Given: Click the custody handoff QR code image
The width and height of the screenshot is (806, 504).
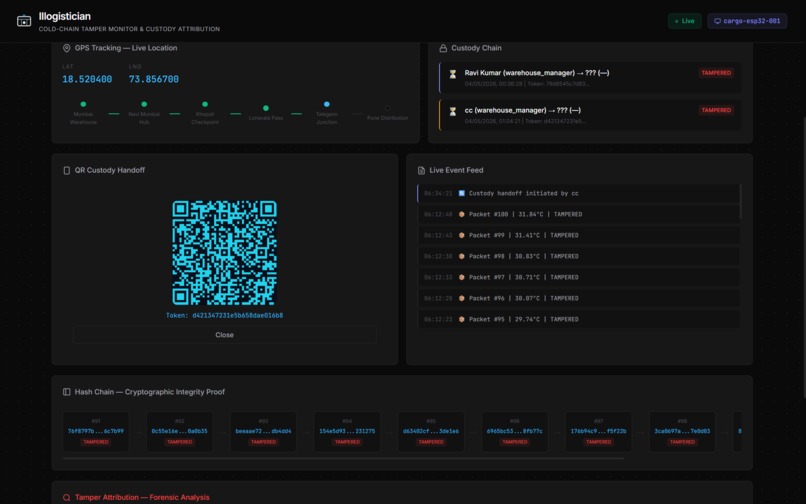Looking at the screenshot, I should (224, 253).
